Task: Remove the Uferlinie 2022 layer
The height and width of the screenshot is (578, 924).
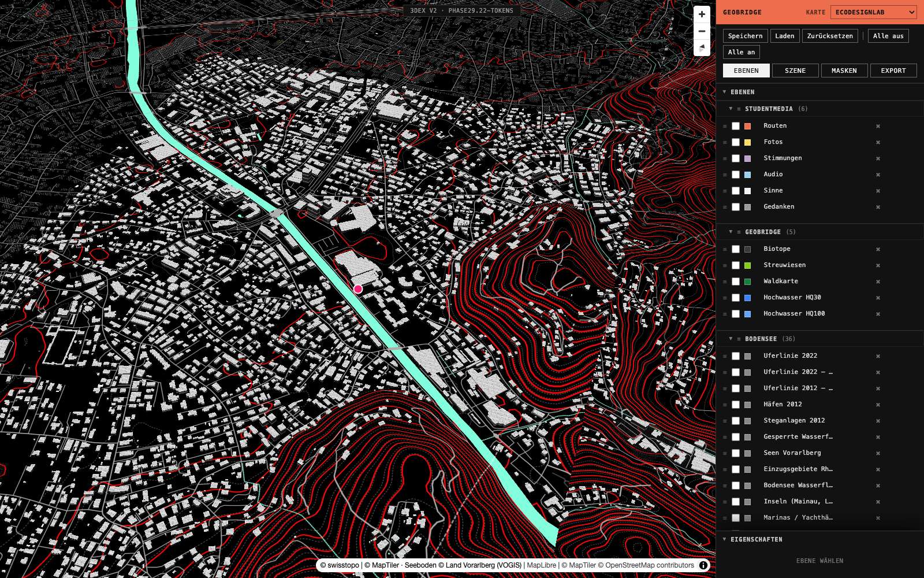Action: click(x=878, y=356)
